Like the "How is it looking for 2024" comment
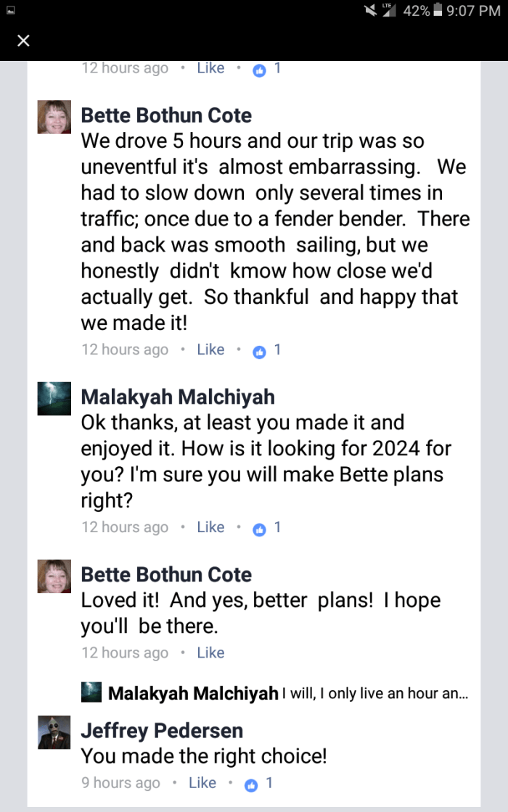 210,527
